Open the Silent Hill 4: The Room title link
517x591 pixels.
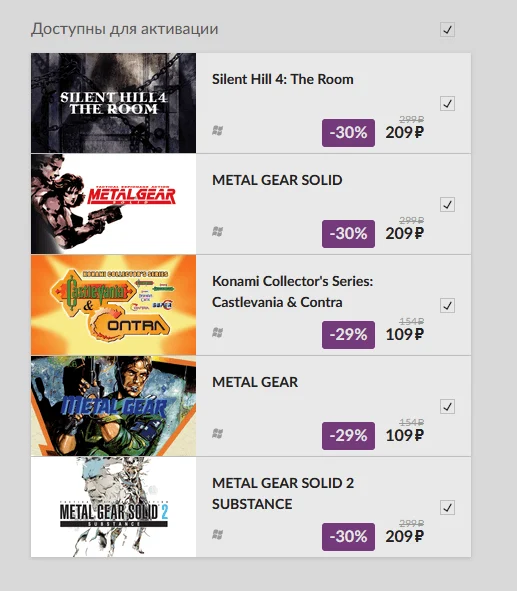pyautogui.click(x=283, y=79)
